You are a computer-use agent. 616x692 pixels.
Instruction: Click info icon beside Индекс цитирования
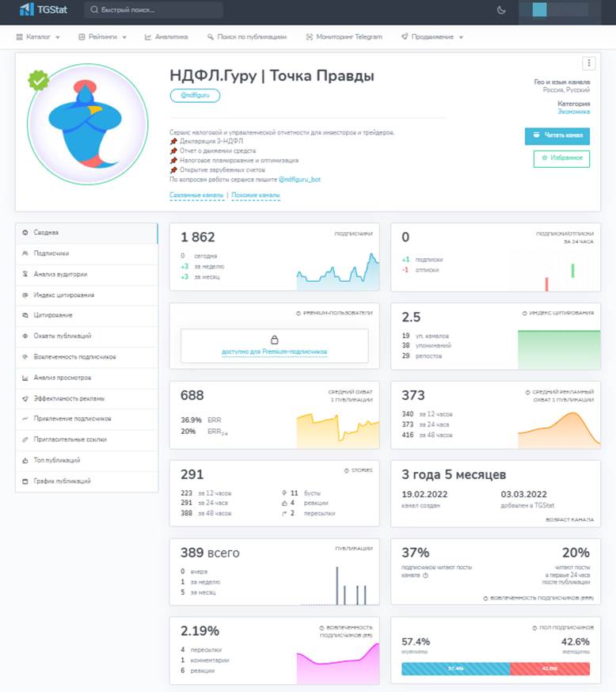[525, 314]
